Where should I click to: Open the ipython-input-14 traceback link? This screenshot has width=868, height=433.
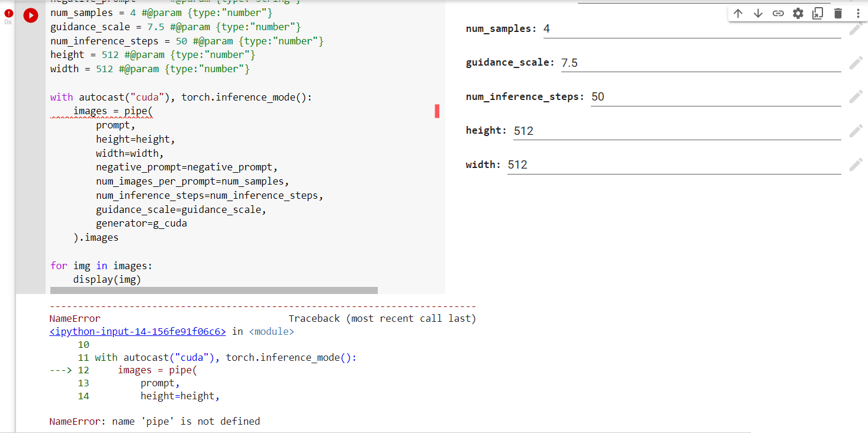coord(137,331)
